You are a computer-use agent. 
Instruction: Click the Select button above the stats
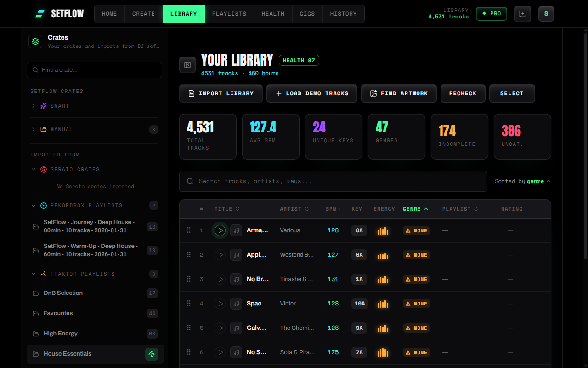[x=512, y=93]
